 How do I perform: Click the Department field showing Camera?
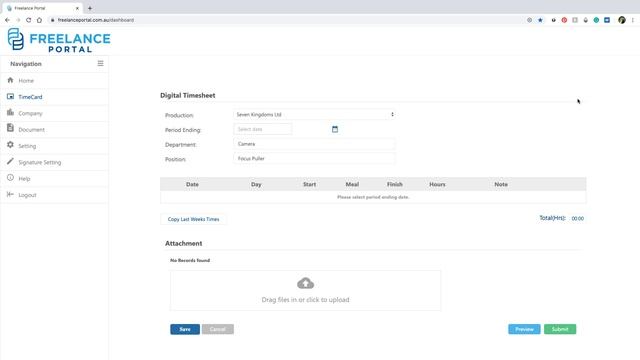coord(314,144)
